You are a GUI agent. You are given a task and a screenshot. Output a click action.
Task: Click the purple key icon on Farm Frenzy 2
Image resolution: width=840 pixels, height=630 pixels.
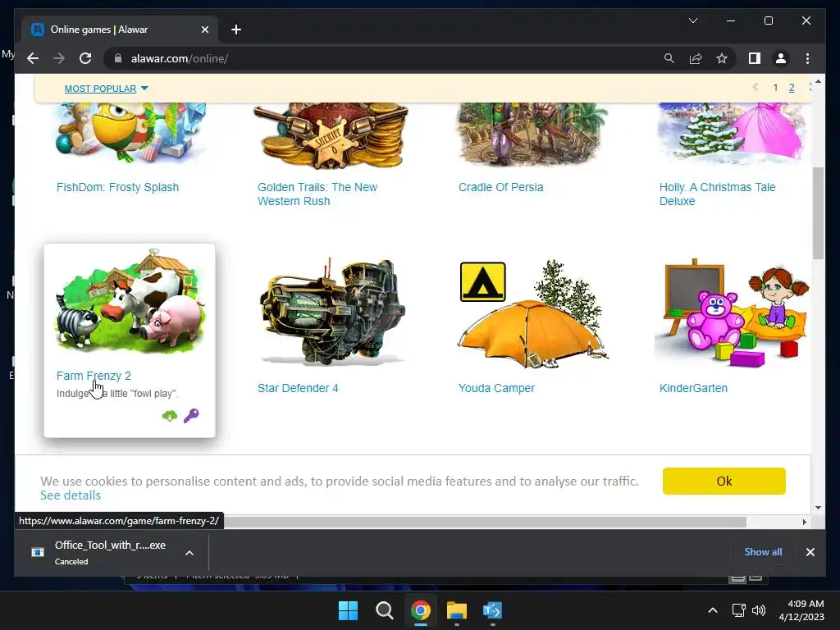tap(191, 416)
